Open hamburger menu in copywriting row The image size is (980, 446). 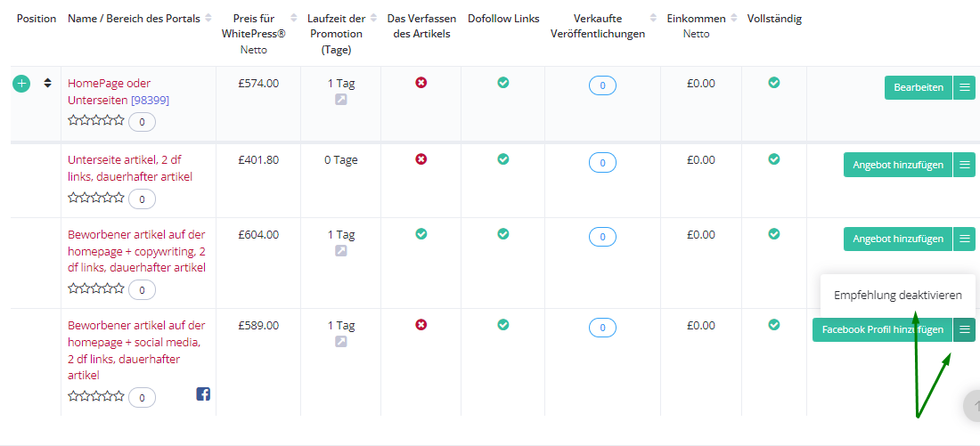coord(964,239)
